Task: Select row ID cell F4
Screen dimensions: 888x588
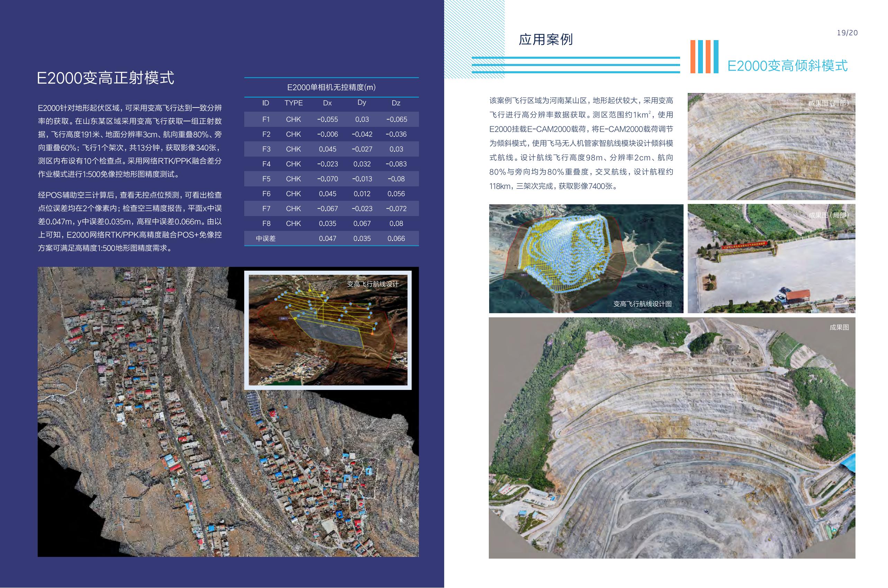Action: pos(266,164)
